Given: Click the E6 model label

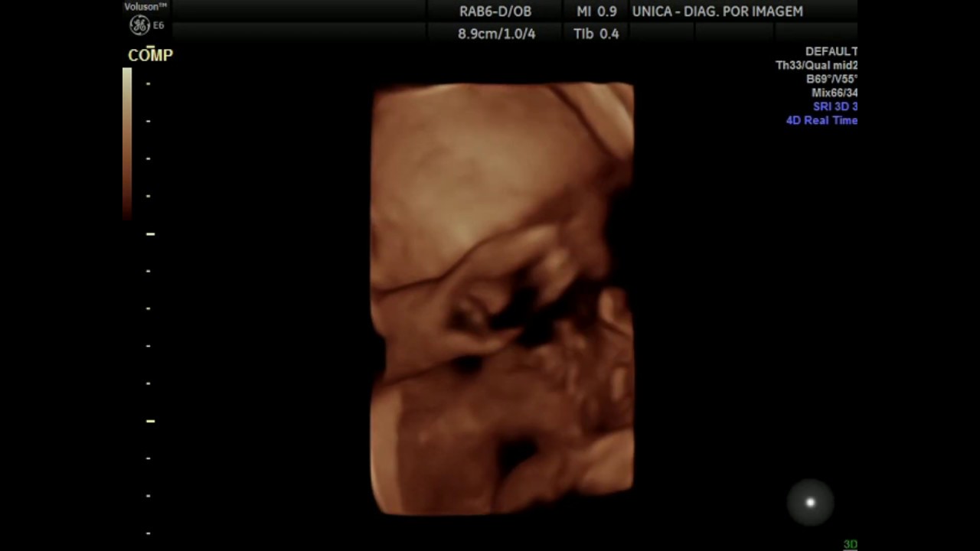Looking at the screenshot, I should tap(158, 25).
